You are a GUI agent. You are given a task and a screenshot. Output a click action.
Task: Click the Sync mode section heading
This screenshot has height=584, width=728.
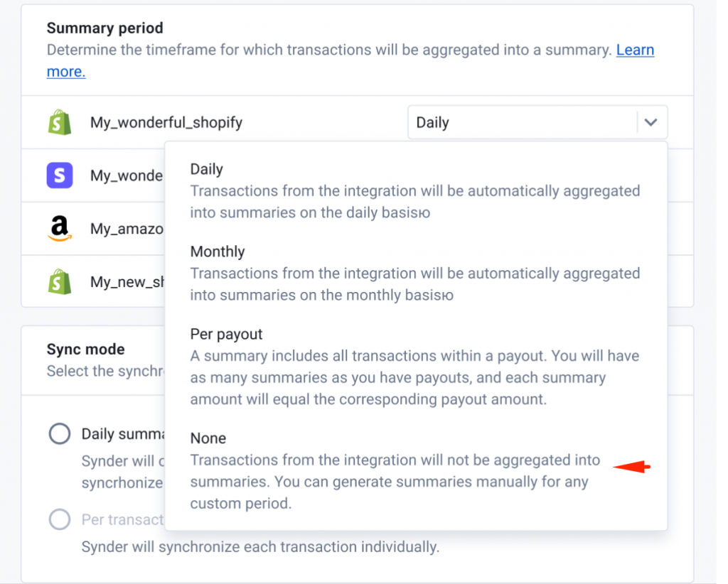86,350
